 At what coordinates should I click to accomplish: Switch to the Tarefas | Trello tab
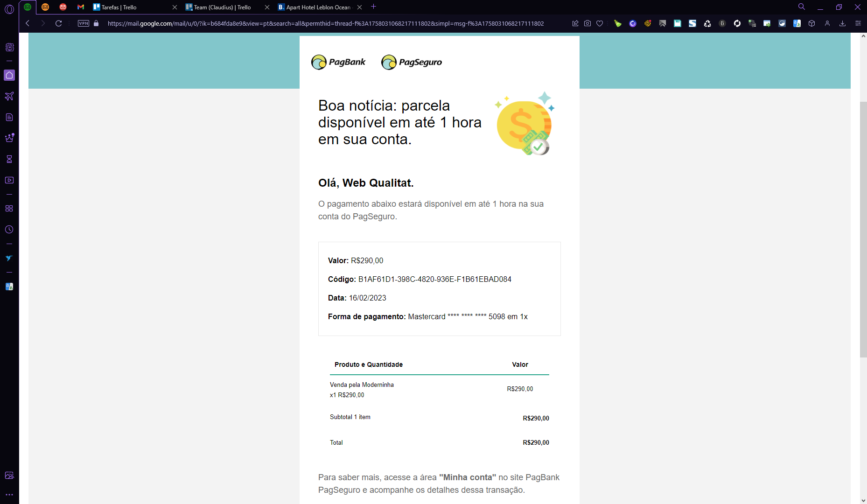(135, 7)
